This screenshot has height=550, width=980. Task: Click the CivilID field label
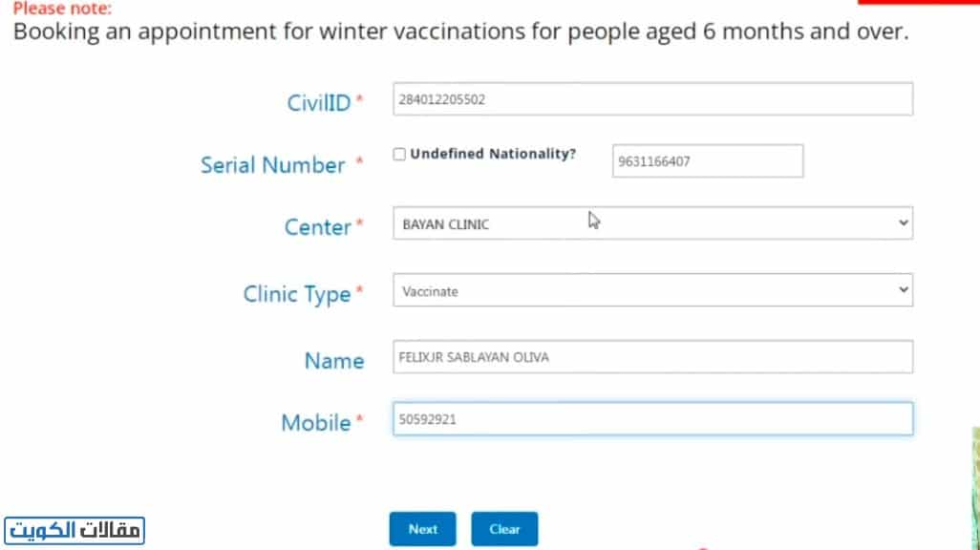[x=319, y=103]
